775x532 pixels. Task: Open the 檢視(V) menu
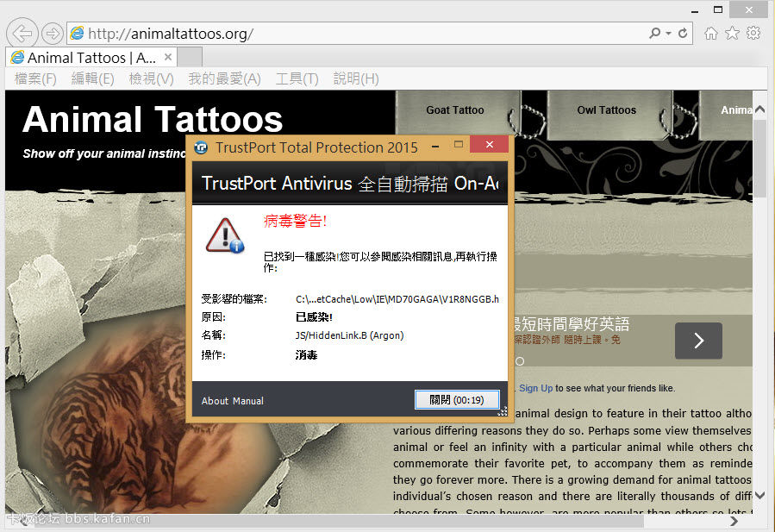[151, 78]
